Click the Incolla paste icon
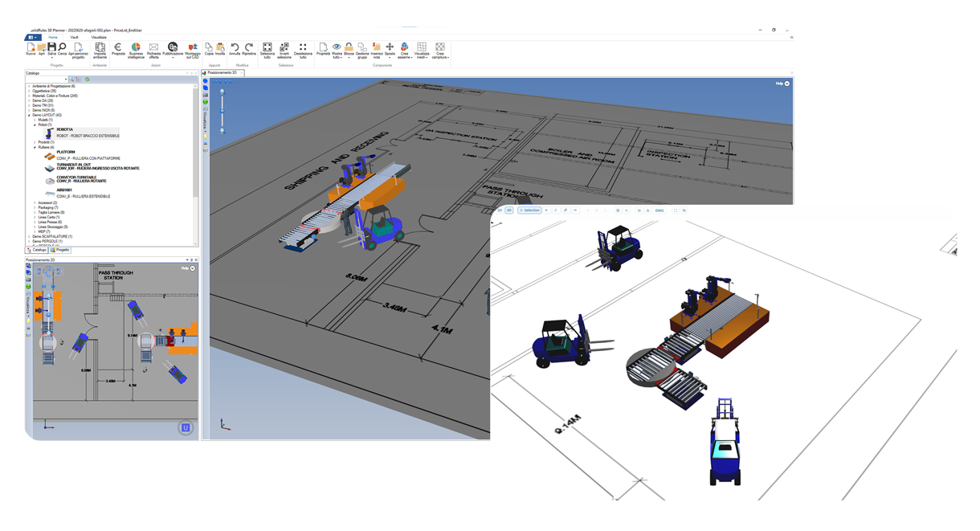980x531 pixels. coord(220,48)
